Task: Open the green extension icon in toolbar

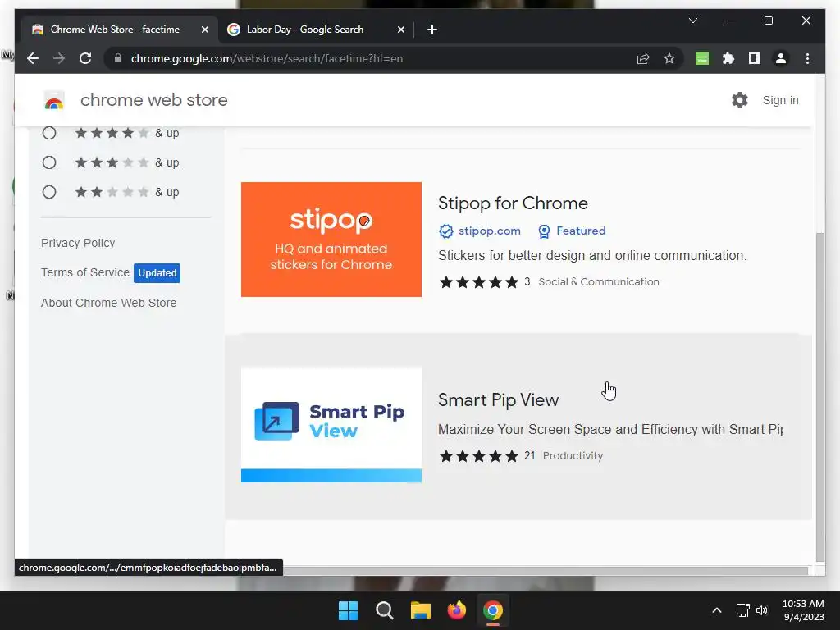Action: [x=702, y=58]
